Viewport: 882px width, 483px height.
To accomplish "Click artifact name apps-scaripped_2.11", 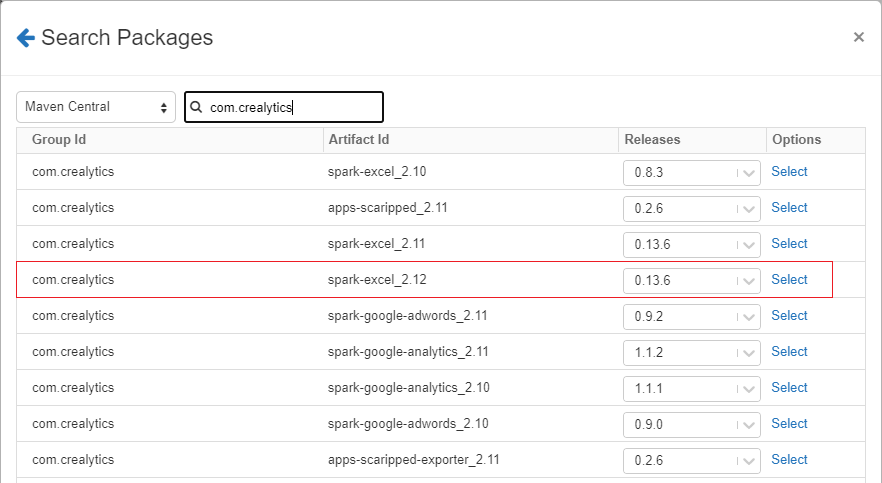I will (x=388, y=207).
